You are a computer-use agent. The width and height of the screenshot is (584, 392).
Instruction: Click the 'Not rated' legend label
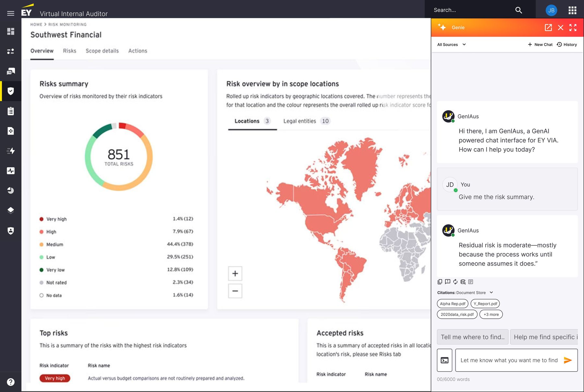[x=56, y=283]
